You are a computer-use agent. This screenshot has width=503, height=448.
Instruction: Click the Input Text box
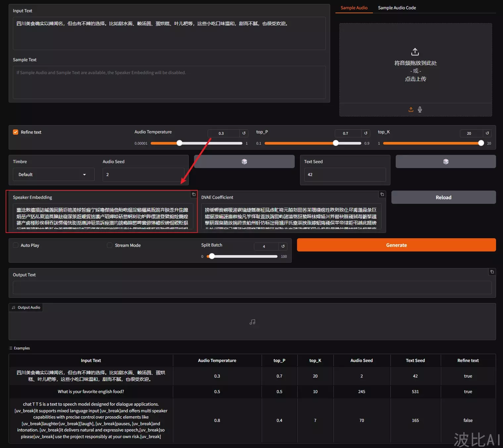click(x=169, y=33)
